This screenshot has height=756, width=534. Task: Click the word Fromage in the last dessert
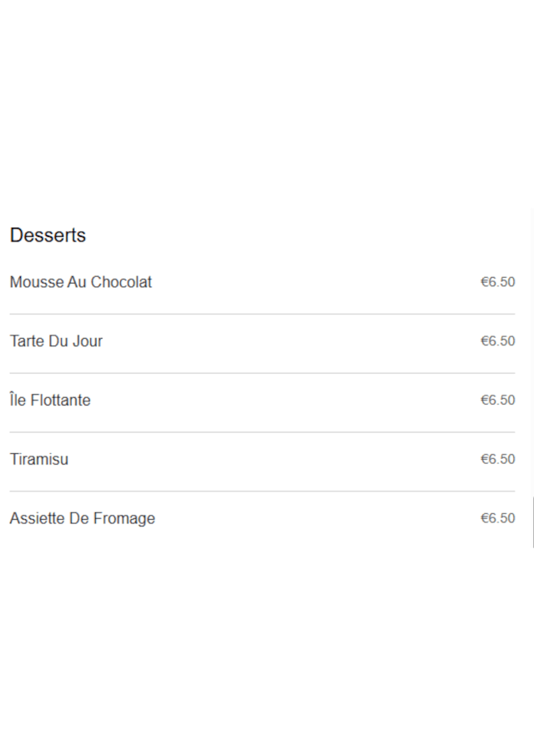(124, 518)
